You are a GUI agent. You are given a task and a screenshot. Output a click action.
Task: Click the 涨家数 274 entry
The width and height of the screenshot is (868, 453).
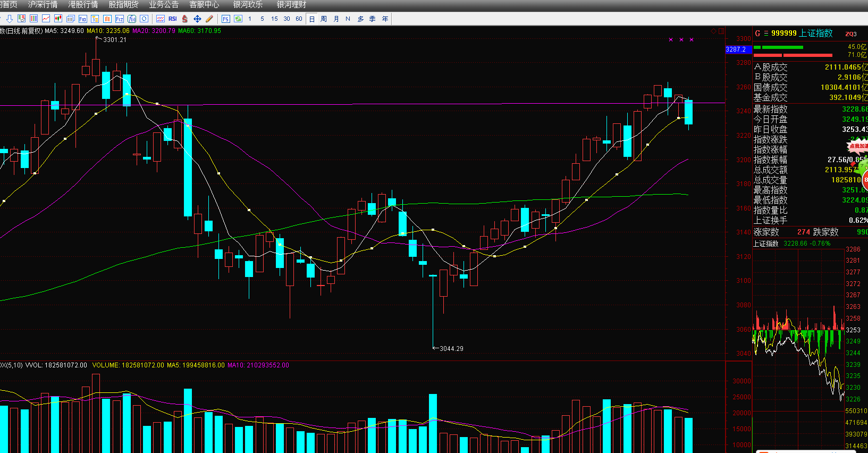(x=782, y=232)
